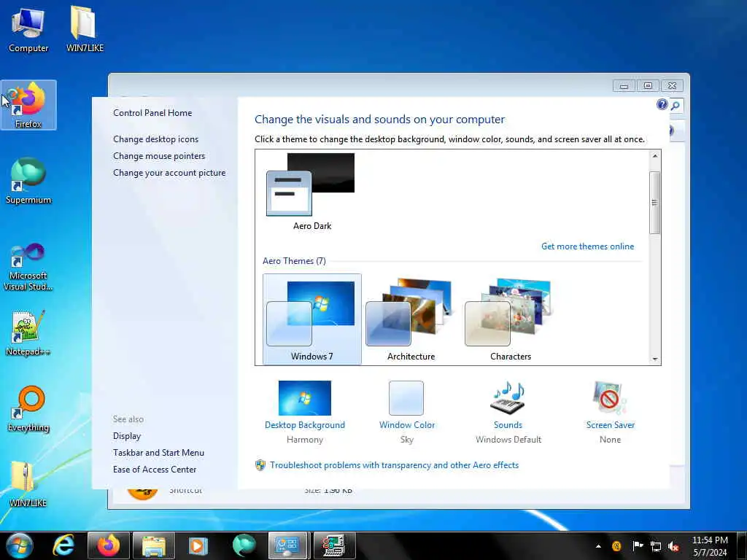Open Firefox from the taskbar

click(x=109, y=545)
